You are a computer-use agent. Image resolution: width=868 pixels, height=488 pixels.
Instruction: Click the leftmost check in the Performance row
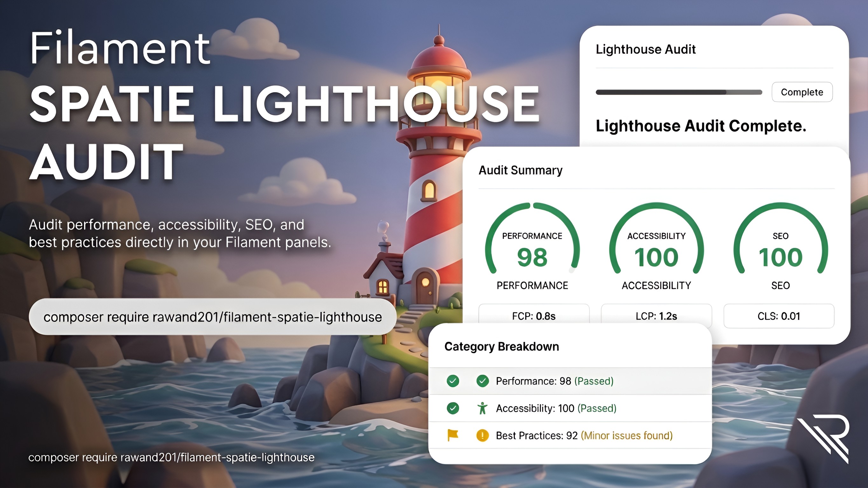pyautogui.click(x=453, y=381)
